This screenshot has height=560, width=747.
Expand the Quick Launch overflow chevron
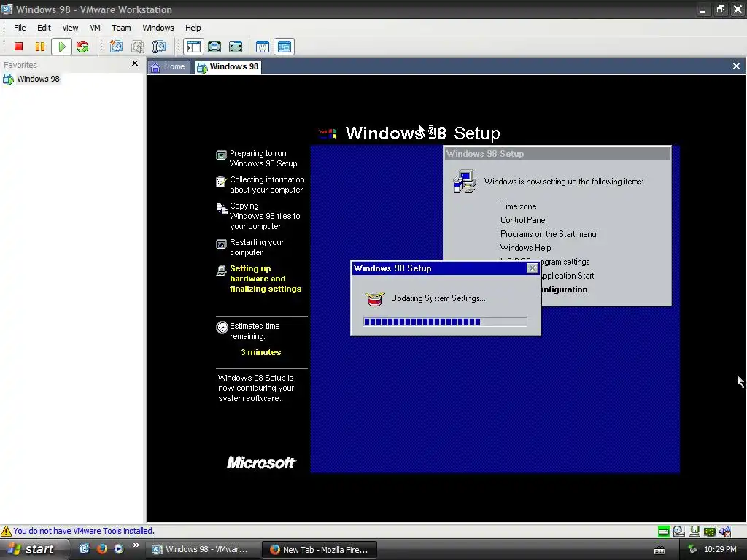click(136, 545)
